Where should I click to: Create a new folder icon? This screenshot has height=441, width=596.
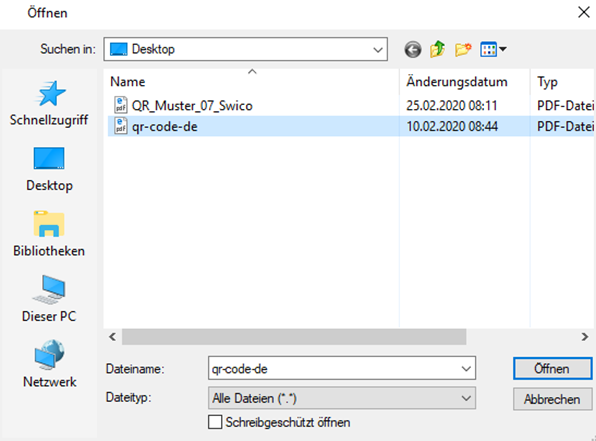[x=463, y=49]
